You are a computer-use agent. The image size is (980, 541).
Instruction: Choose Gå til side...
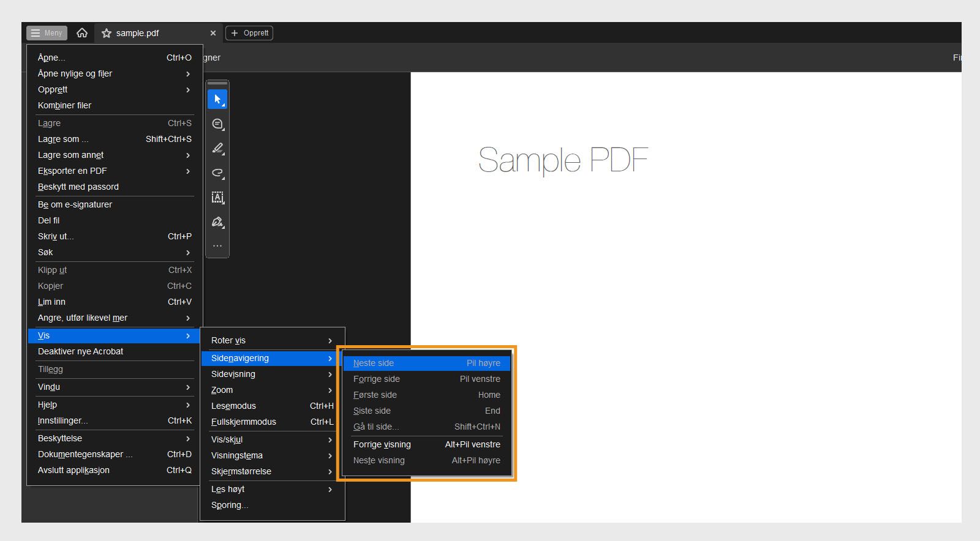427,427
